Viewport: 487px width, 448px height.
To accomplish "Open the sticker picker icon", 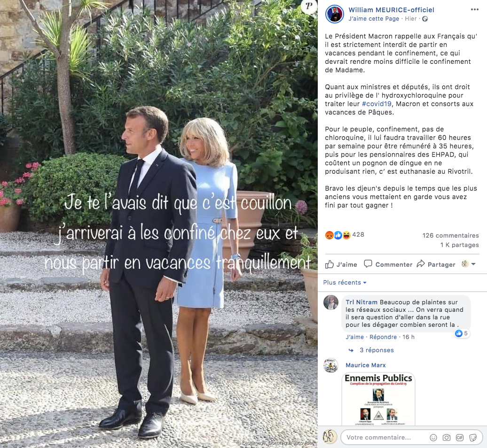I will 473,438.
